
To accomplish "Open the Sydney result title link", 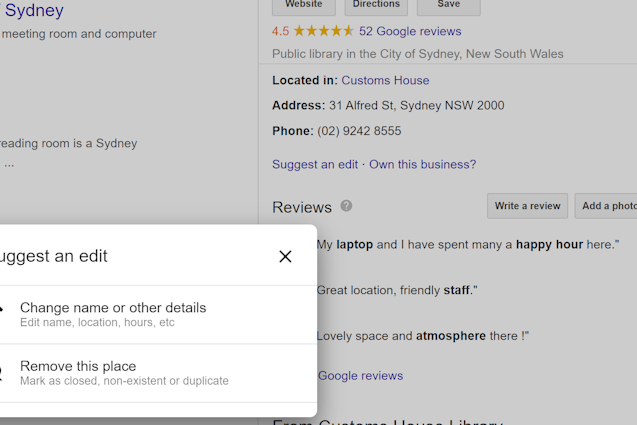I will pos(34,11).
